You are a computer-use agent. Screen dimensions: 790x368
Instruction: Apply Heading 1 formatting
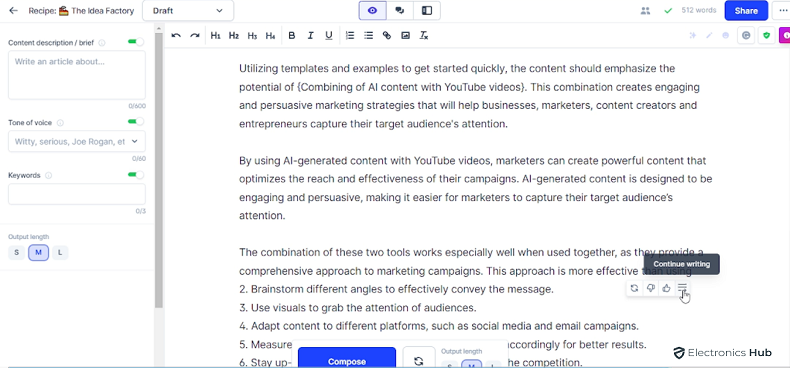coord(216,36)
